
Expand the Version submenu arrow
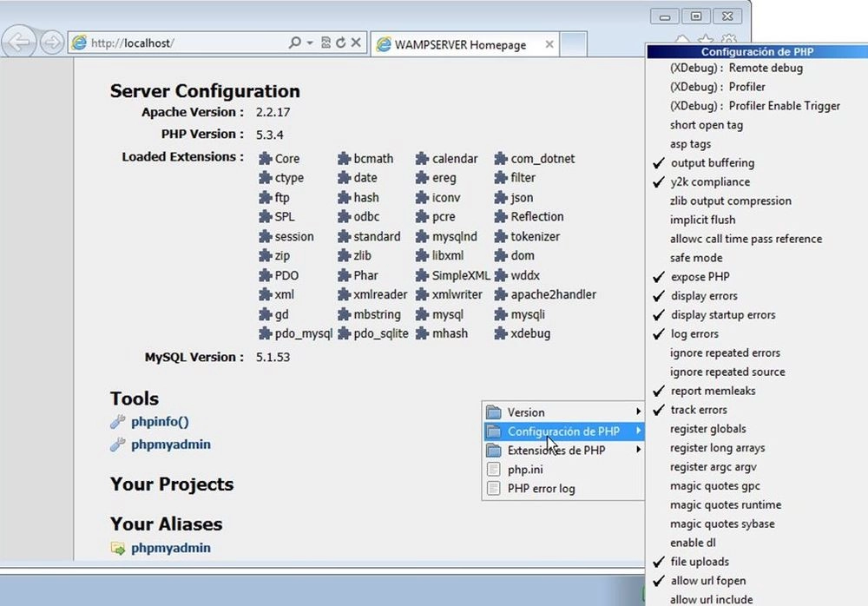638,412
